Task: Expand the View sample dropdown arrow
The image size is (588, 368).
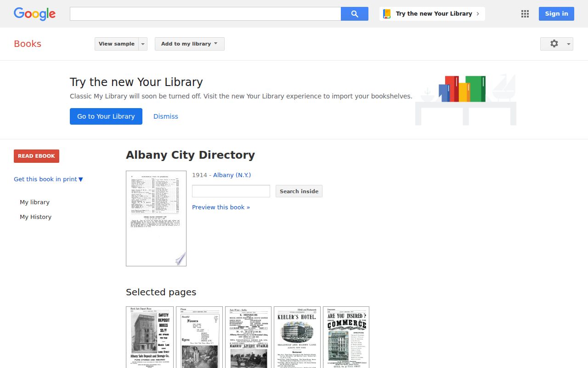Action: 143,44
